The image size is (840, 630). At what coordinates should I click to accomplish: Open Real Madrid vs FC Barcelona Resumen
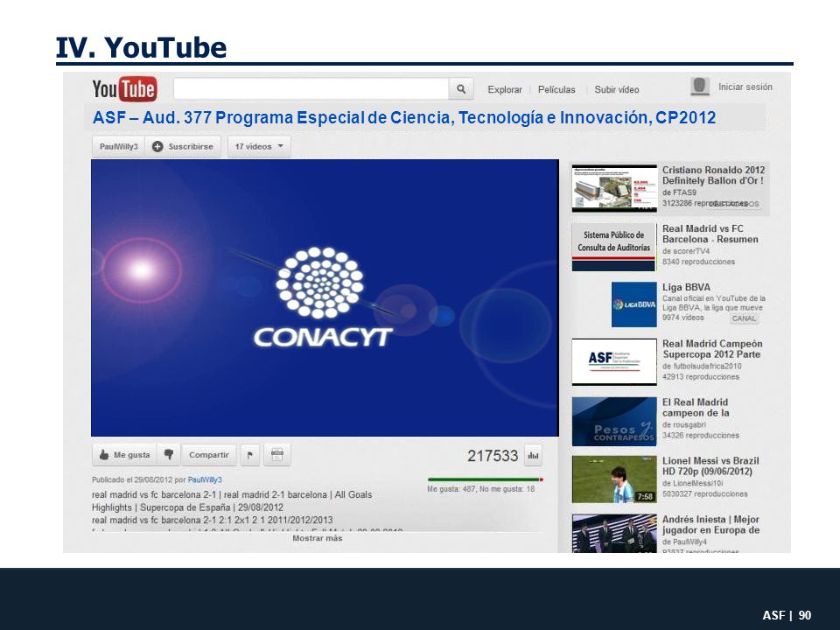point(710,234)
